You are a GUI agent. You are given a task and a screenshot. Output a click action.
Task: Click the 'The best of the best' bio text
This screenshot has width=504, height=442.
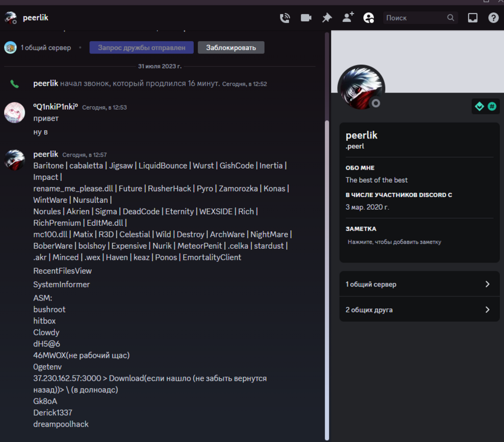377,180
